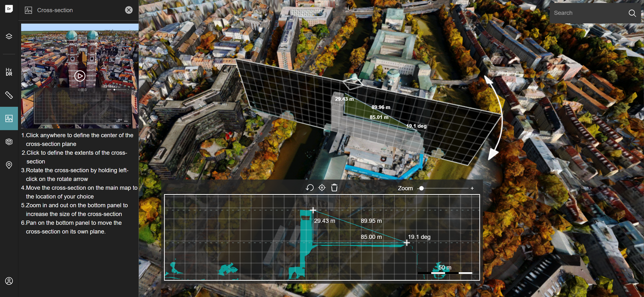Toggle the HX DR mode button

[9, 72]
